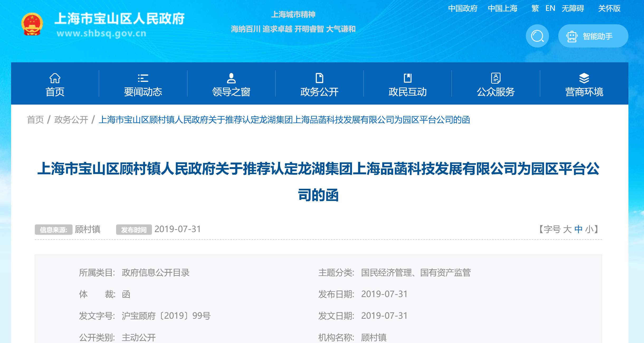
Task: Switch the site language to EN
Action: click(x=550, y=8)
